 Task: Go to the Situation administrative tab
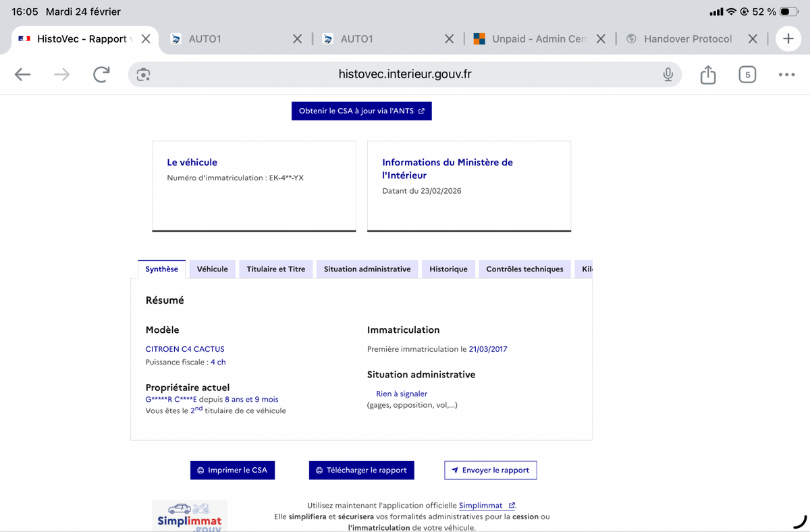click(367, 269)
